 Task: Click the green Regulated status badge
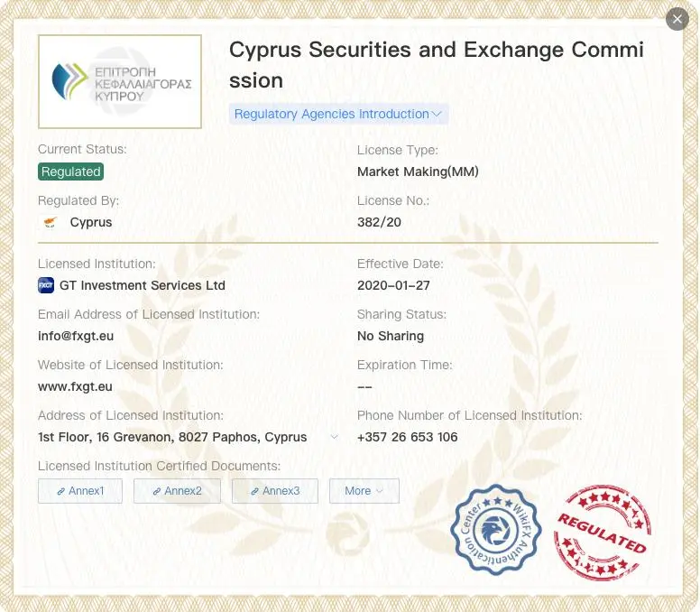(71, 172)
